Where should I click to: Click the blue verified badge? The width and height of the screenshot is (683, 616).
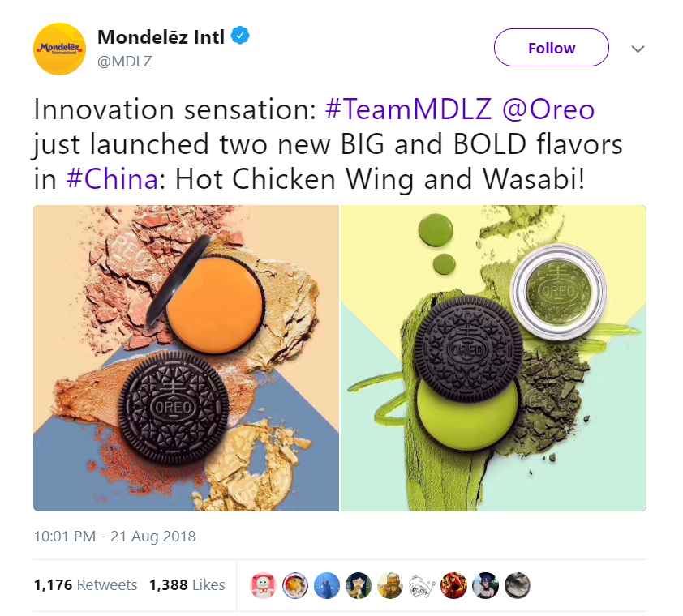[239, 36]
